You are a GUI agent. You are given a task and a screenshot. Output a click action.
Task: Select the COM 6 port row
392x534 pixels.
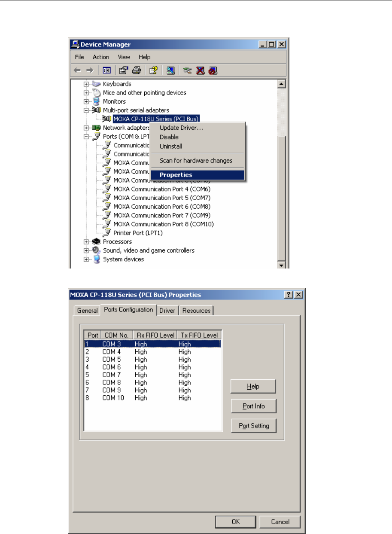pyautogui.click(x=152, y=367)
